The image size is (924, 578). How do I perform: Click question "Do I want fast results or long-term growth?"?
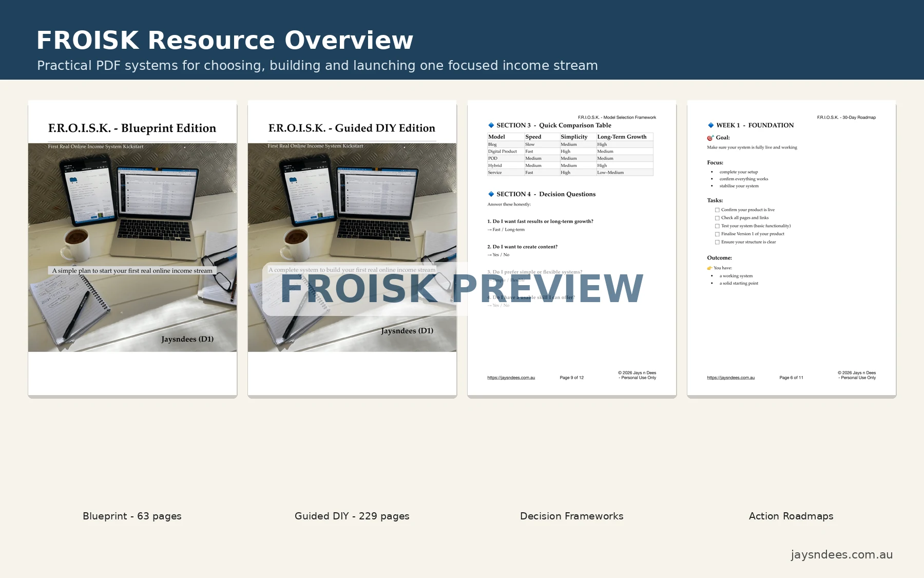(x=540, y=221)
